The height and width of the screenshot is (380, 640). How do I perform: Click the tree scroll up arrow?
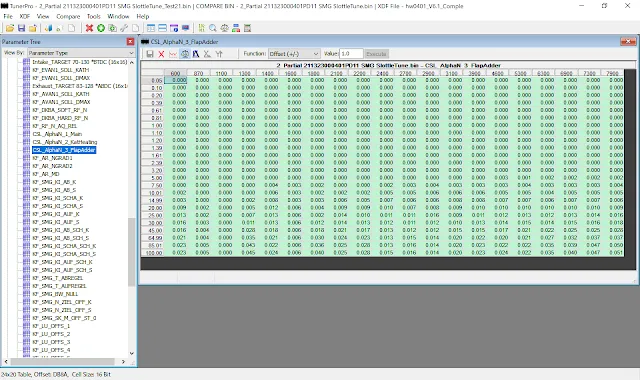point(131,62)
